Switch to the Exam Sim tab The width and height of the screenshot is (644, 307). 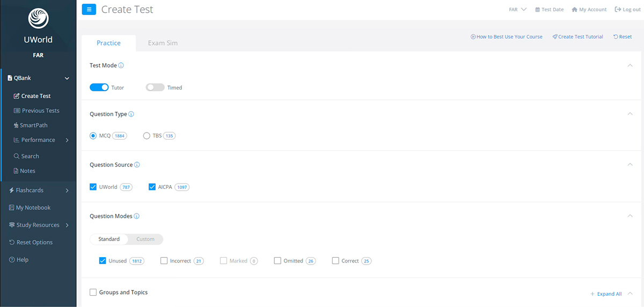(163, 43)
